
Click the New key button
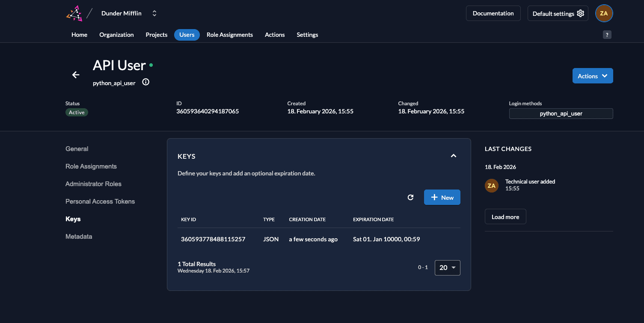click(x=442, y=197)
